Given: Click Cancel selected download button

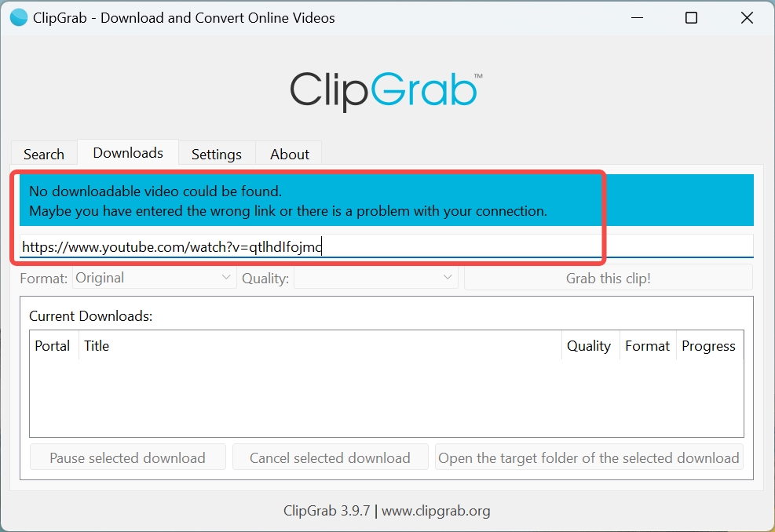Looking at the screenshot, I should pos(330,457).
